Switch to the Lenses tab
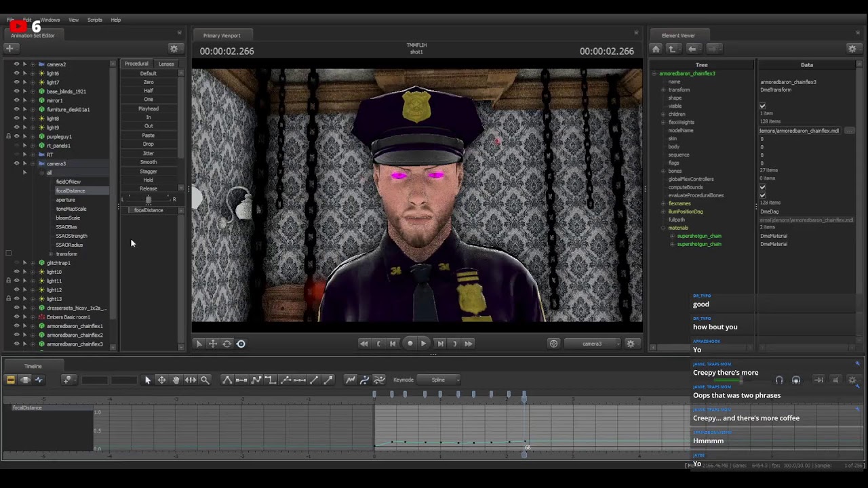The image size is (868, 488). point(166,64)
